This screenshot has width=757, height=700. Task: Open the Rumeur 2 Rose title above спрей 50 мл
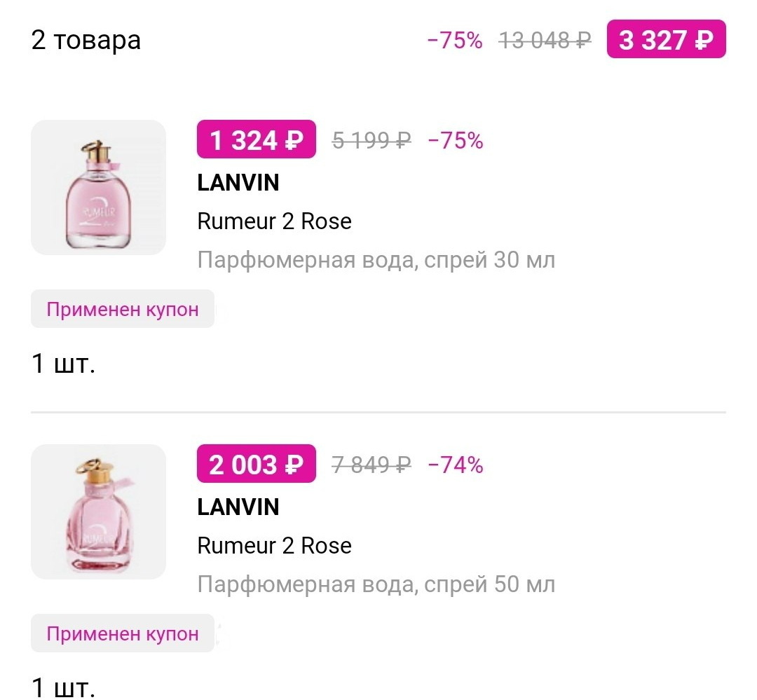pyautogui.click(x=273, y=546)
